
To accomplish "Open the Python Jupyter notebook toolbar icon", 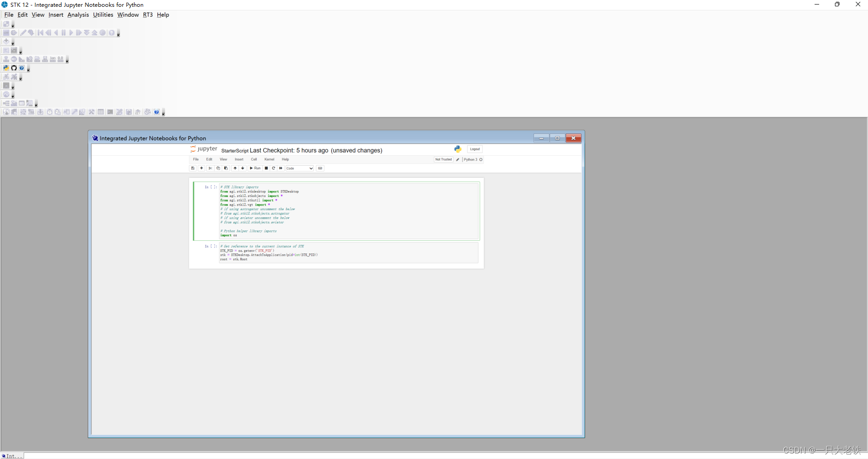I will tap(6, 68).
